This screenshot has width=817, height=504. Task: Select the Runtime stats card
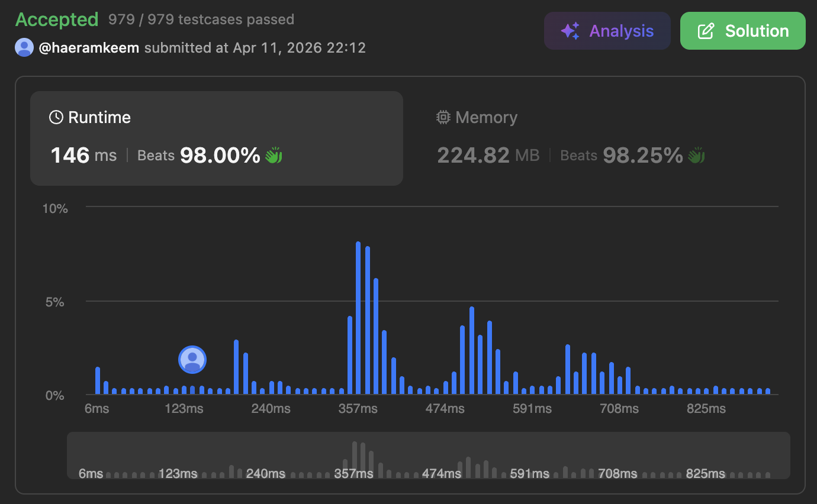pos(217,138)
